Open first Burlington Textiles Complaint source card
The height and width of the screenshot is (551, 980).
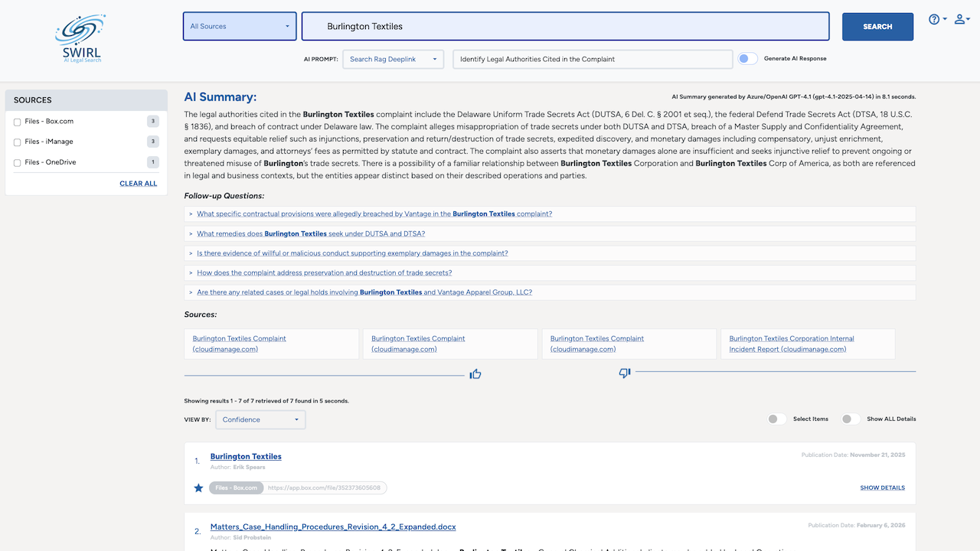point(271,344)
